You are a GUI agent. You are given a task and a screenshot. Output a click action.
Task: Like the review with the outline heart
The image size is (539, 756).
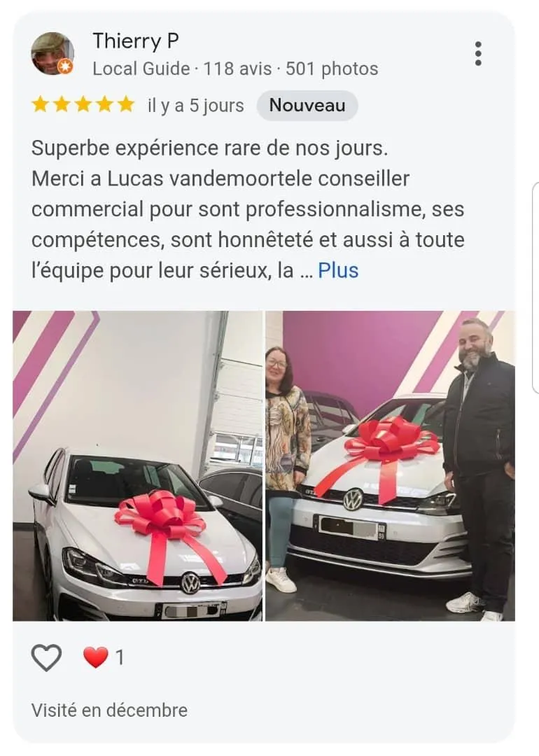(x=46, y=657)
